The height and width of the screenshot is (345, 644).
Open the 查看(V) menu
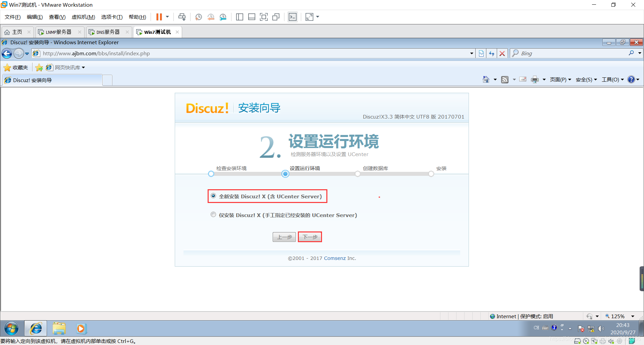pyautogui.click(x=57, y=17)
